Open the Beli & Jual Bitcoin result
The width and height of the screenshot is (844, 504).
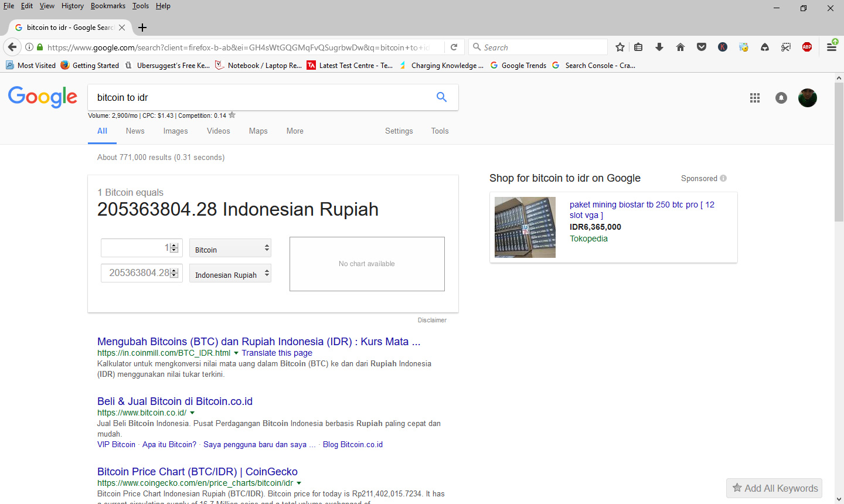175,401
